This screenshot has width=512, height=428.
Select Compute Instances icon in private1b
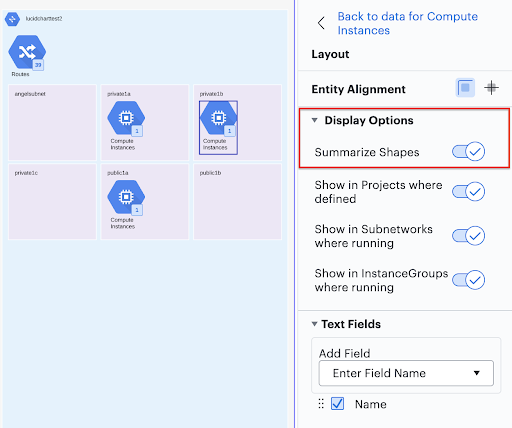(x=218, y=118)
